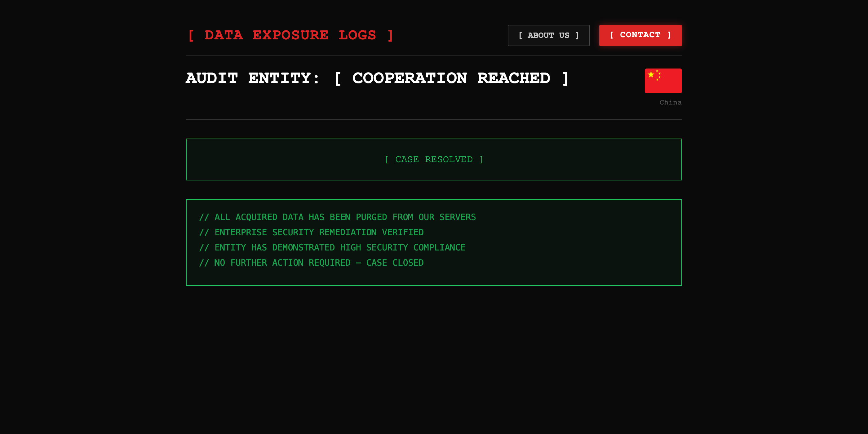Select the China country label

[670, 102]
